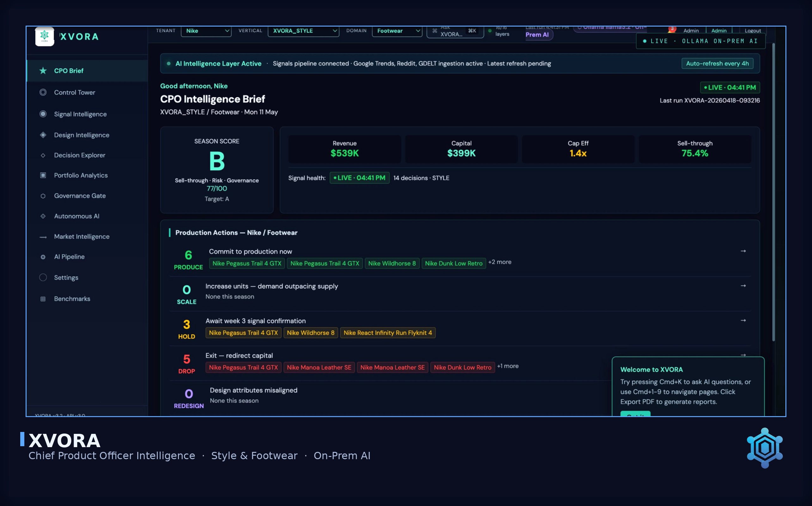Click the Sell-through 75.4% metric card

[695, 149]
